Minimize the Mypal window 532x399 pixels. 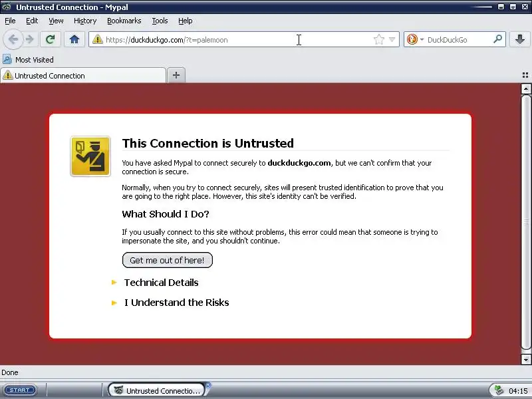pos(501,7)
